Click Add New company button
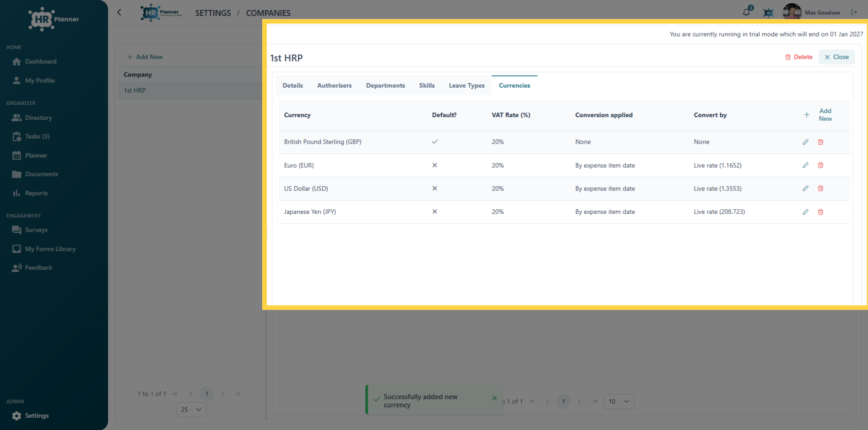This screenshot has height=430, width=868. coord(145,57)
